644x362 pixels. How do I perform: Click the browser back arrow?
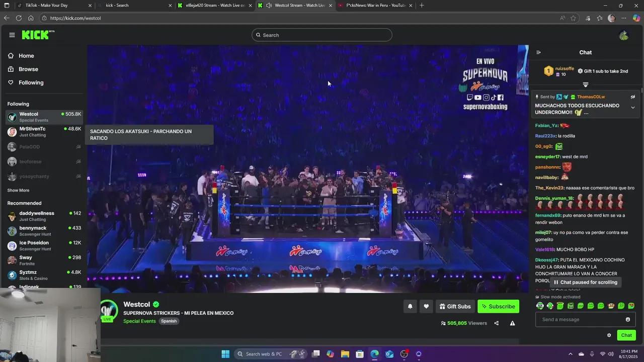pyautogui.click(x=7, y=18)
